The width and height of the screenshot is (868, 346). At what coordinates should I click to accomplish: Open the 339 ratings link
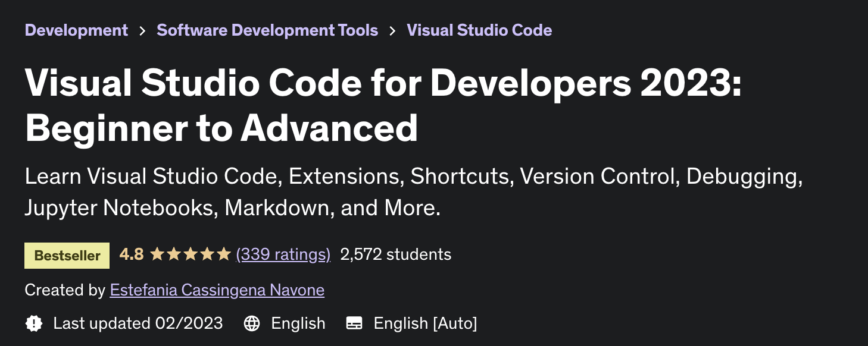point(283,254)
